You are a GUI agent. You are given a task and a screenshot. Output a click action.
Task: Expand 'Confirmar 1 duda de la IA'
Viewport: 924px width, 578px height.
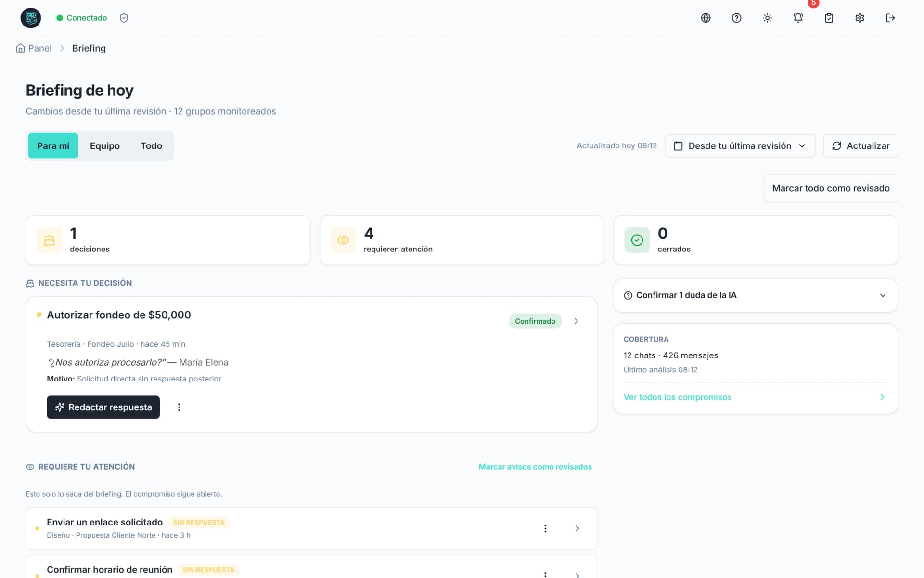(755, 295)
